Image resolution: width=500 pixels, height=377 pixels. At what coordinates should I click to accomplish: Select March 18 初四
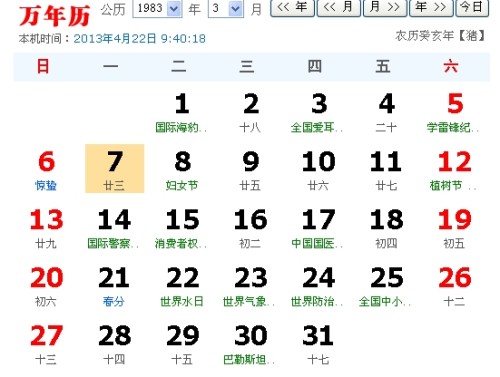(x=386, y=228)
